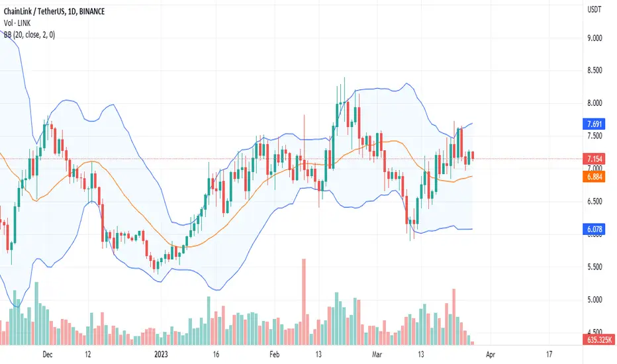
Task: Click the tallest red volume bar in February
Action: click(x=304, y=302)
